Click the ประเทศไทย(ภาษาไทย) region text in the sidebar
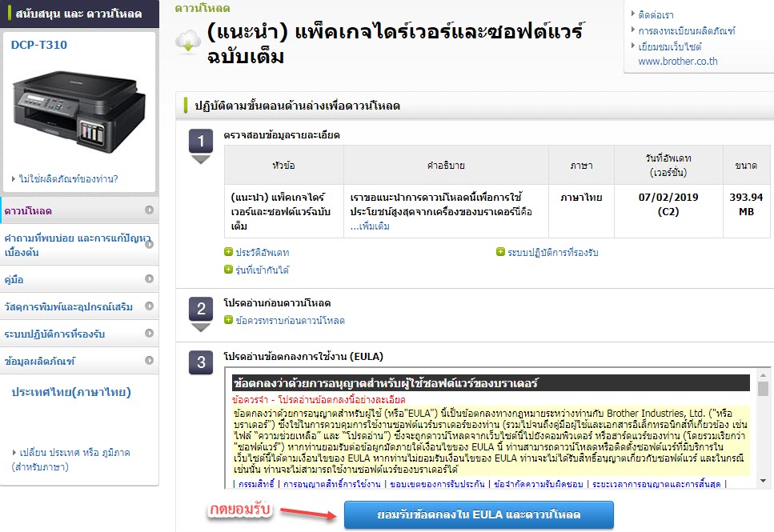Viewport: 774px width, 532px height. click(x=71, y=392)
